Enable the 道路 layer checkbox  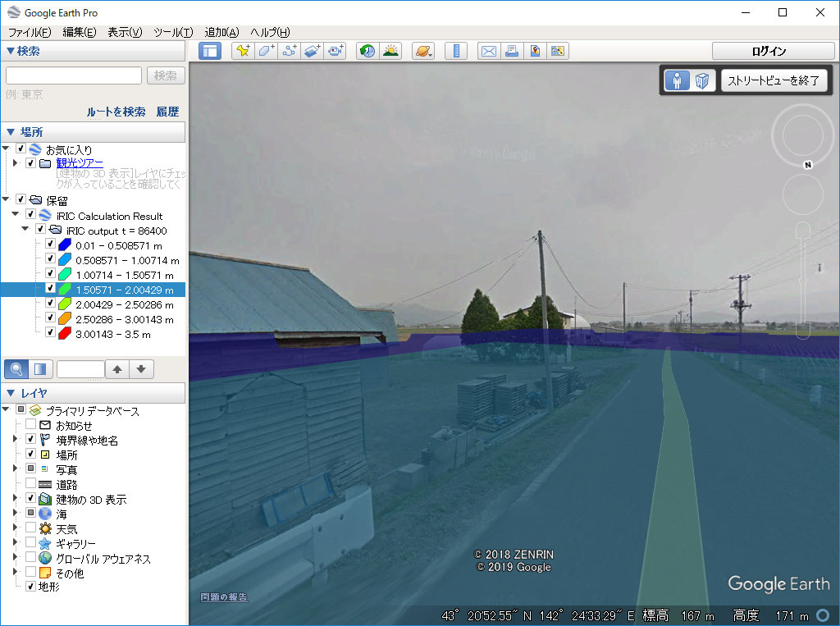pyautogui.click(x=31, y=484)
